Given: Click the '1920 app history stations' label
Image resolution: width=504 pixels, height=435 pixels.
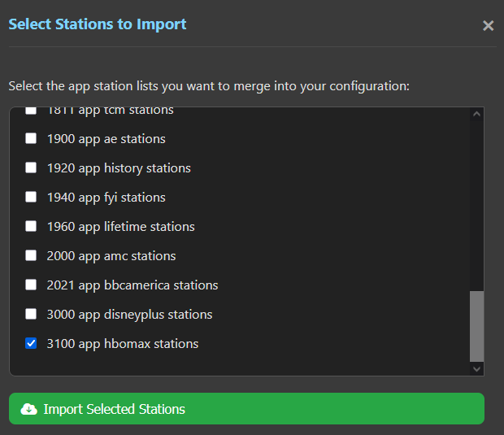Looking at the screenshot, I should 119,168.
